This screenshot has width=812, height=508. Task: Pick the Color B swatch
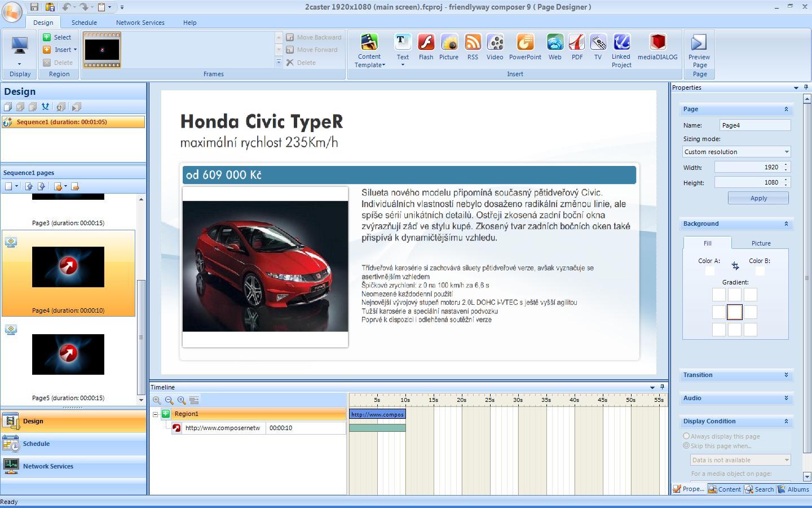pyautogui.click(x=760, y=270)
